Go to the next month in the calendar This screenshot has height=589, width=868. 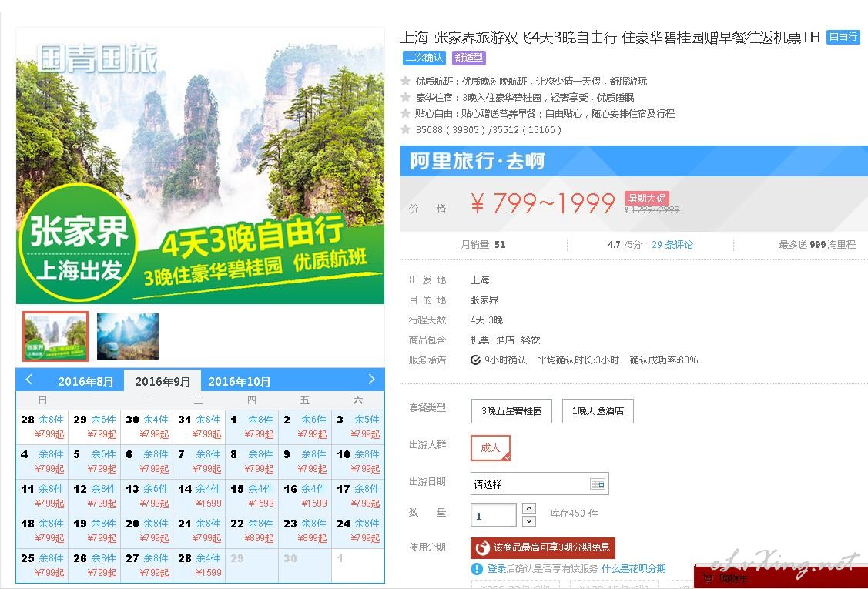point(371,380)
